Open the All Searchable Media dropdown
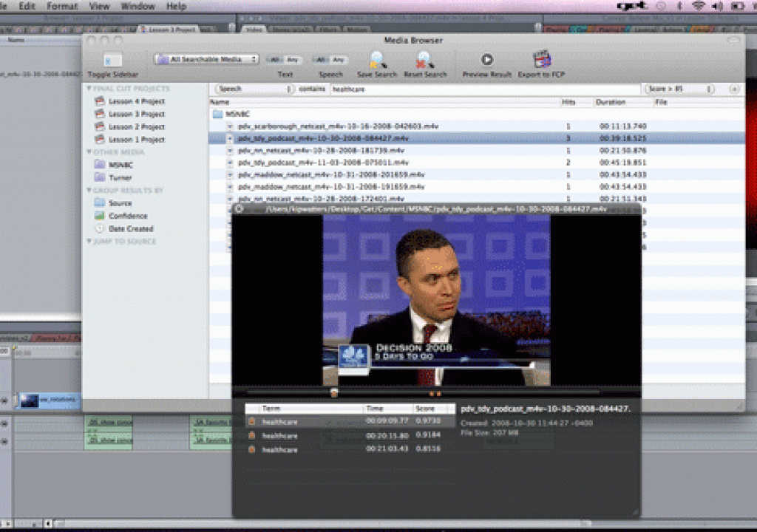Image resolution: width=757 pixels, height=532 pixels. [x=206, y=59]
